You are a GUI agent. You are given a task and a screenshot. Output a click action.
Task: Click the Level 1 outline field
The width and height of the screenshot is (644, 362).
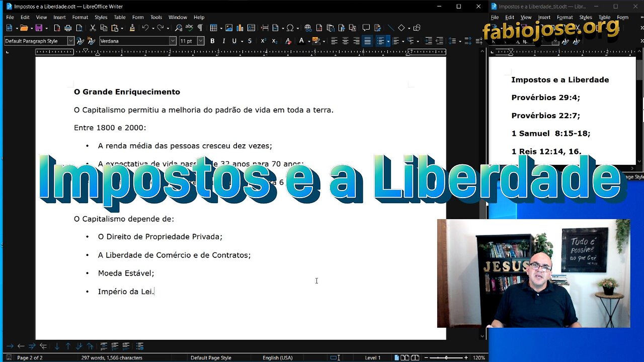tap(373, 358)
